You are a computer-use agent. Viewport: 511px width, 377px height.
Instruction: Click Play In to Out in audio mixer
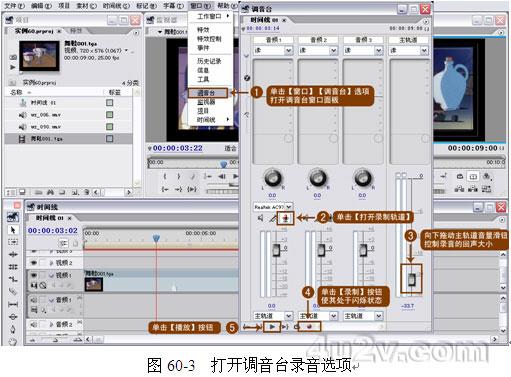pyautogui.click(x=285, y=327)
